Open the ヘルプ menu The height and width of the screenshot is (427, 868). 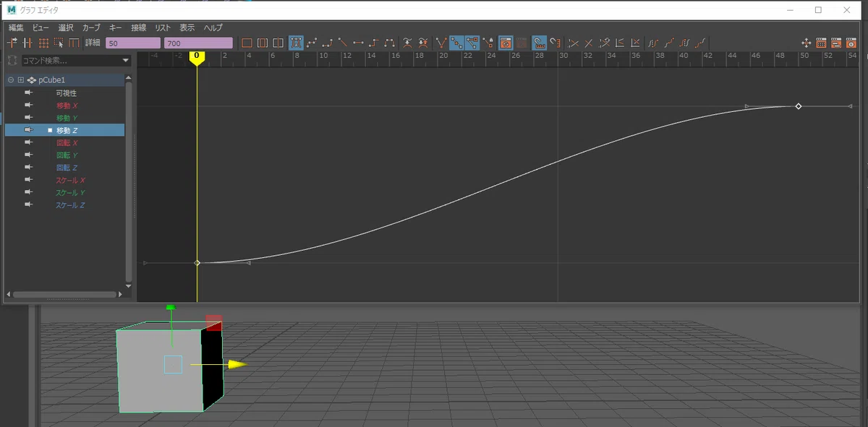(213, 27)
